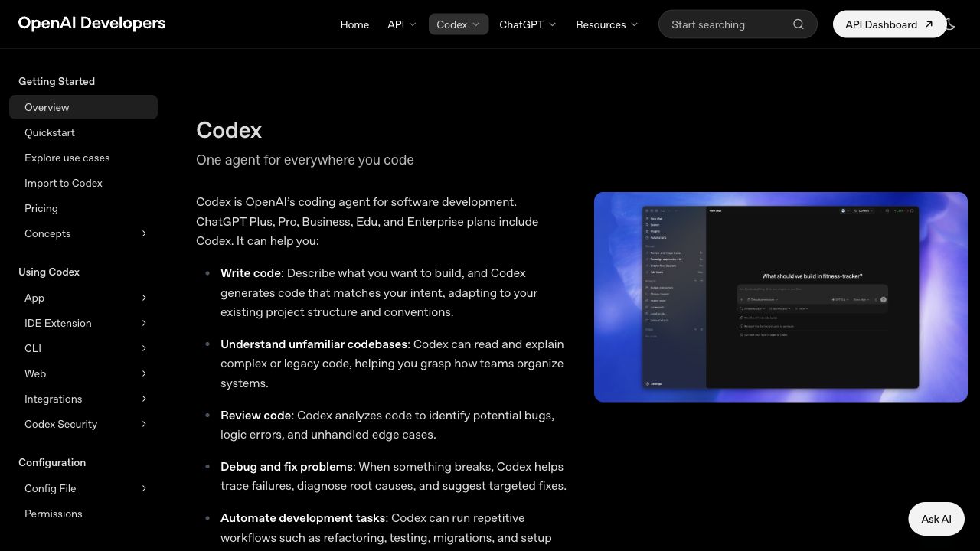Viewport: 980px width, 551px height.
Task: Open the API dropdown menu
Action: coord(402,24)
